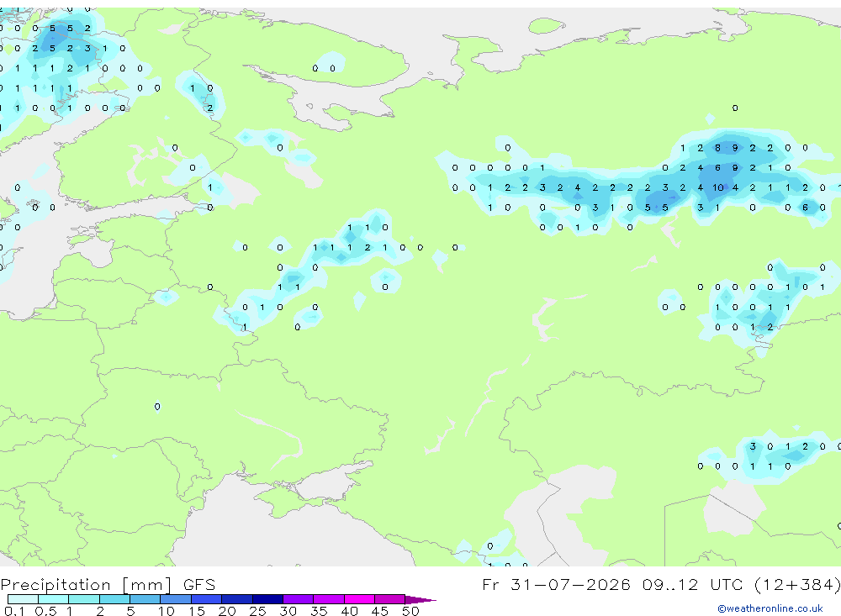Image resolution: width=841 pixels, height=616 pixels.
Task: Click the 15–20 mm royal blue legend box
Action: click(x=207, y=599)
